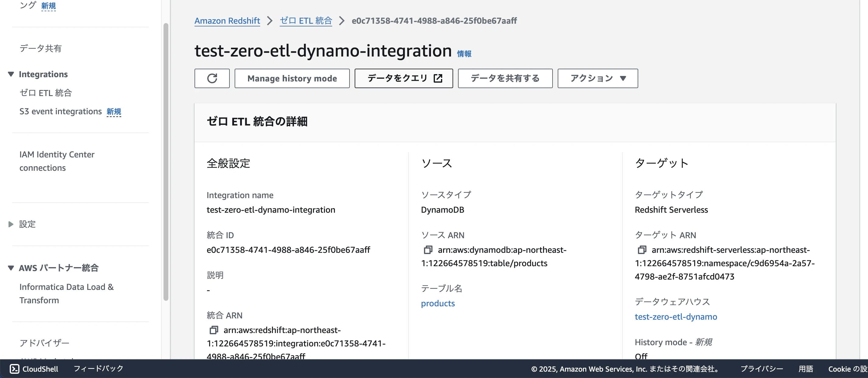Collapse the AWS パートナー統合 section
The height and width of the screenshot is (378, 868).
(10, 267)
